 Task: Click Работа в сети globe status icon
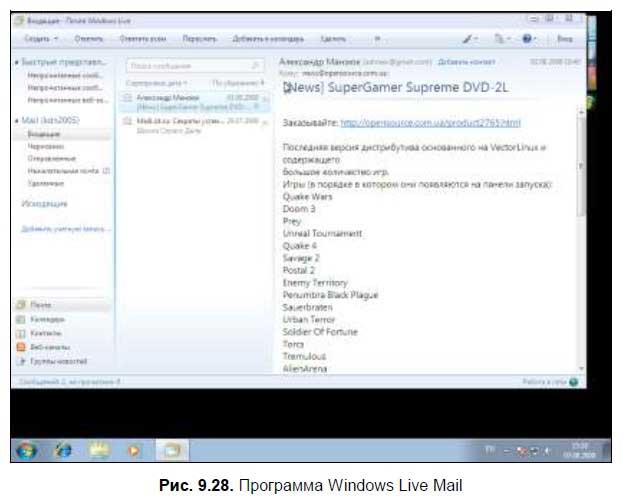574,382
